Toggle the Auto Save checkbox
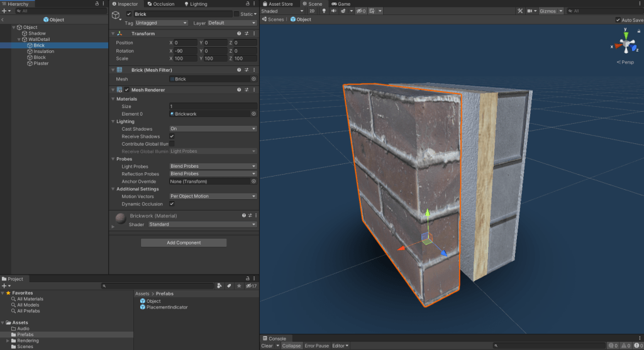 [x=617, y=19]
